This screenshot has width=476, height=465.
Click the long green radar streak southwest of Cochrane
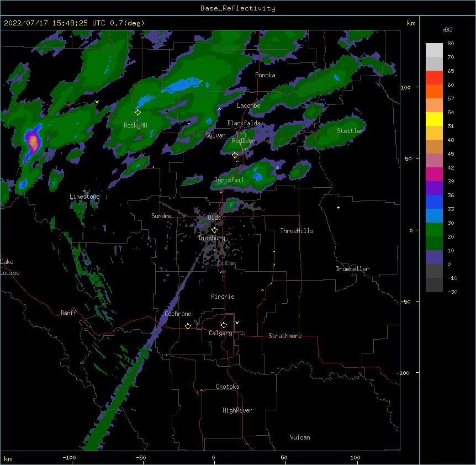[121, 383]
